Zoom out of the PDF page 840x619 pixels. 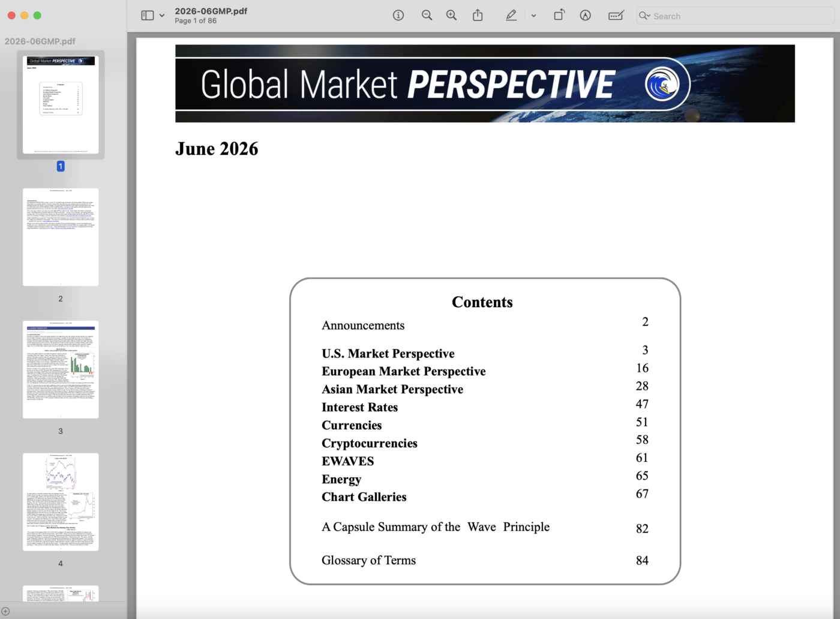427,16
